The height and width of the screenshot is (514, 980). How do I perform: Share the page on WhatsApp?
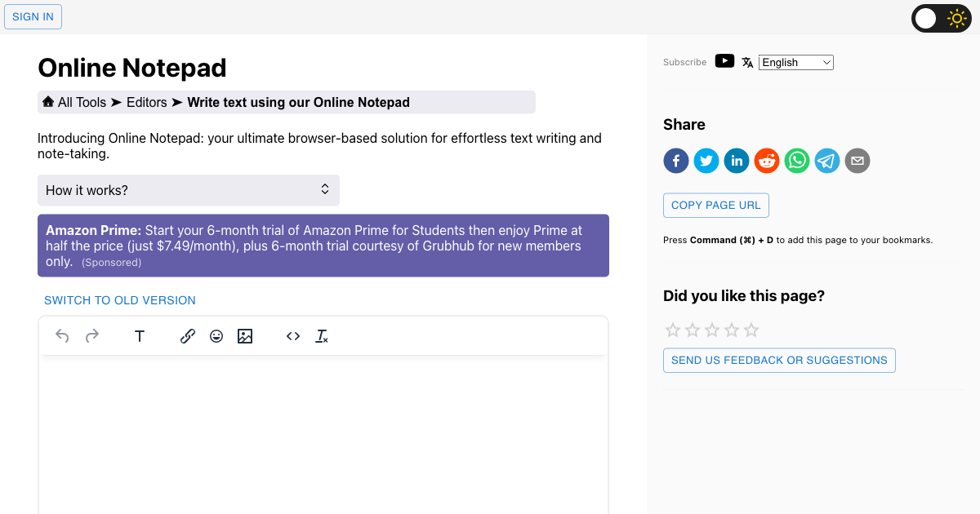point(797,161)
